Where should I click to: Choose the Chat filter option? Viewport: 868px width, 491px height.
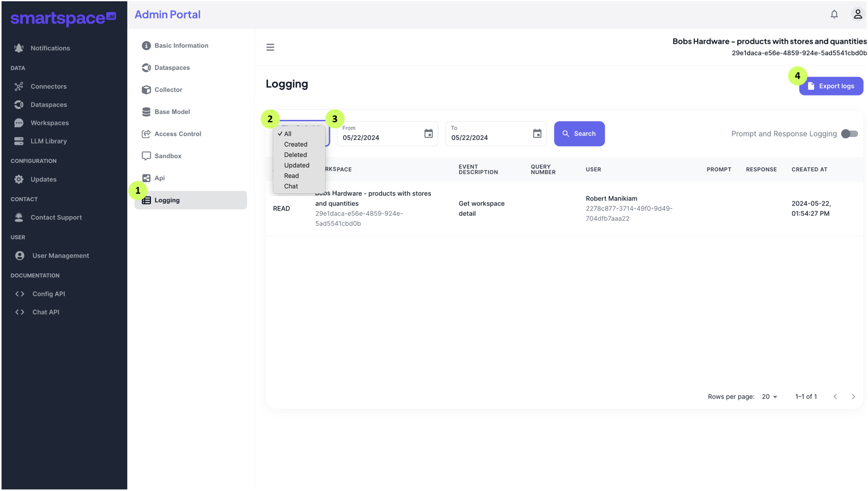click(x=291, y=186)
